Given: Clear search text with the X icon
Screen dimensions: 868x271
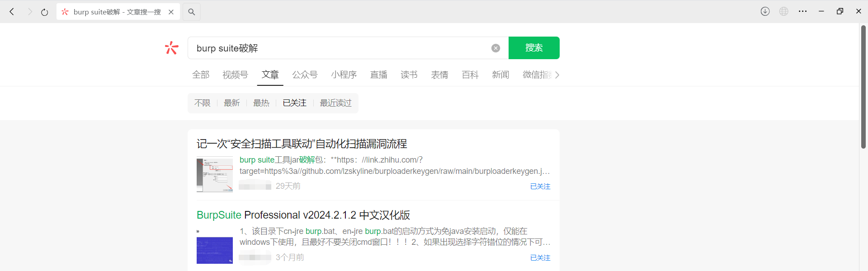Looking at the screenshot, I should coord(495,48).
